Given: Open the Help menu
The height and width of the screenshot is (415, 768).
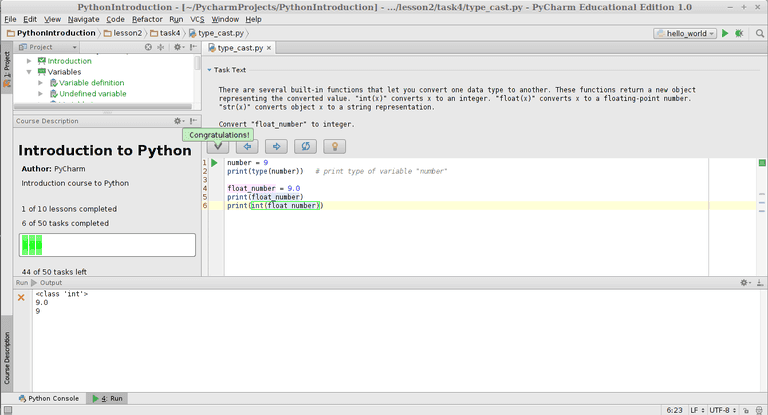Looking at the screenshot, I should [x=253, y=19].
